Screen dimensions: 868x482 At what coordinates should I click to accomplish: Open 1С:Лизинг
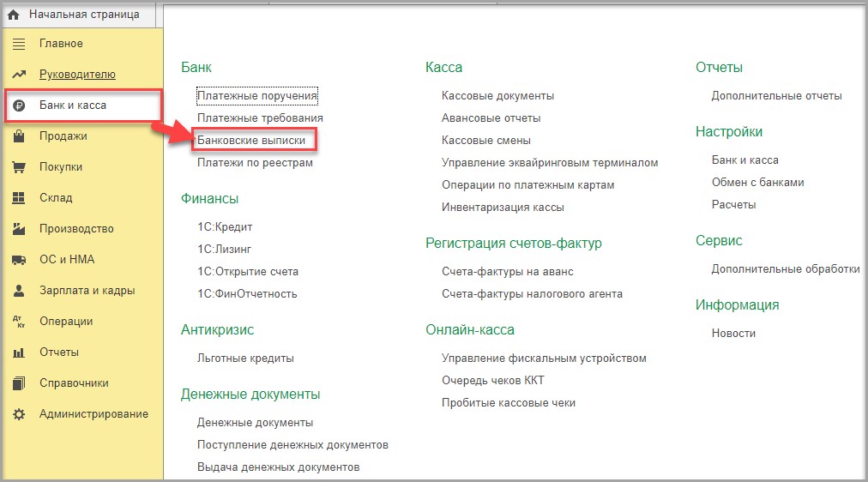tap(224, 250)
